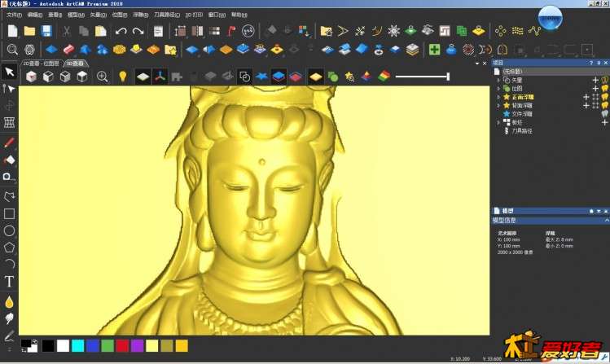Pick the purple color swatch
The width and height of the screenshot is (610, 364).
coord(137,346)
